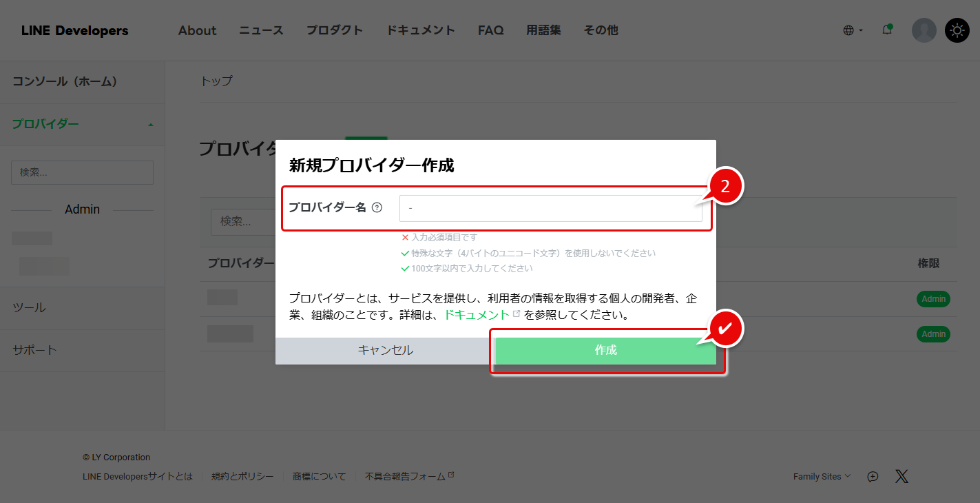
Task: Open the X social icon in the footer
Action: coord(901,475)
